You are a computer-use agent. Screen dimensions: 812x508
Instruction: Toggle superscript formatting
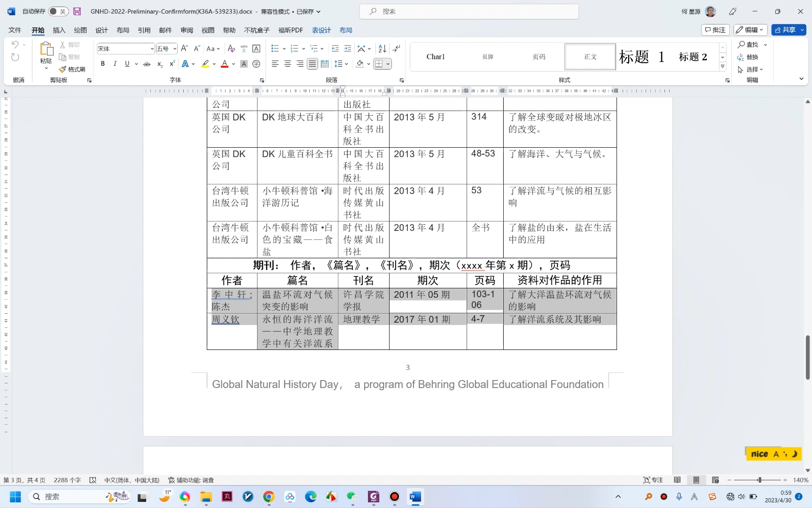172,63
